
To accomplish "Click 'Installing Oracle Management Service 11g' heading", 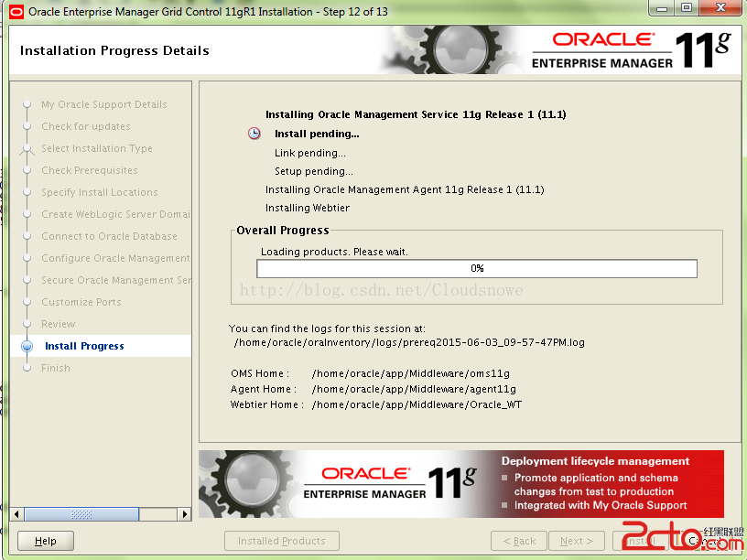I will click(x=416, y=114).
